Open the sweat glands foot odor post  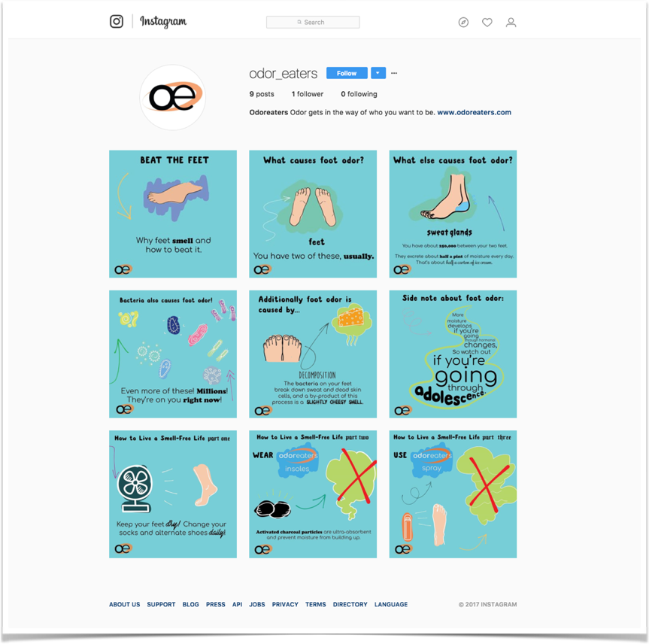(x=453, y=214)
